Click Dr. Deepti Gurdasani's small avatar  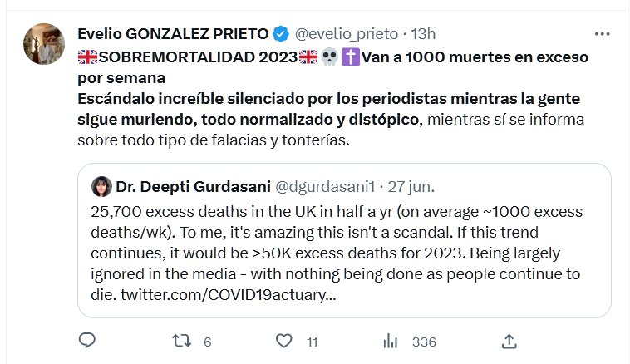(101, 185)
